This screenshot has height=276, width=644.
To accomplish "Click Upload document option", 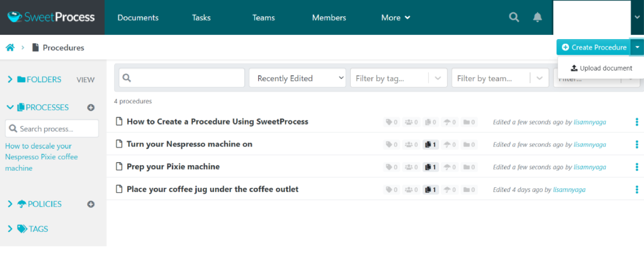I will (601, 67).
